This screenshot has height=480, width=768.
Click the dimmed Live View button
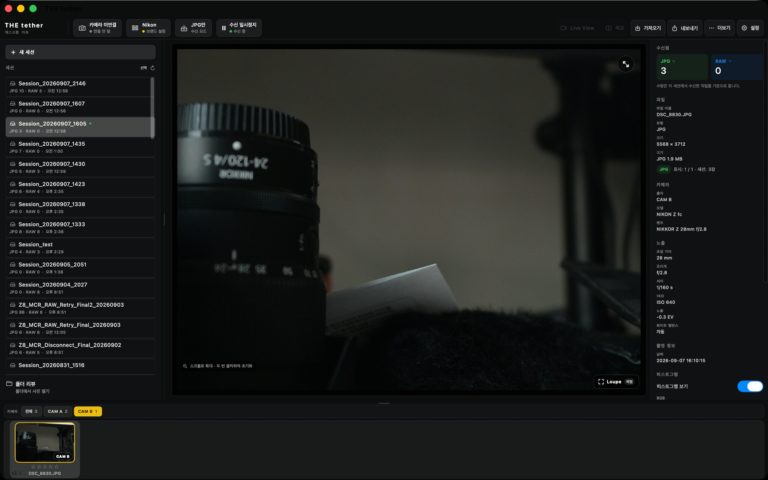coord(577,28)
